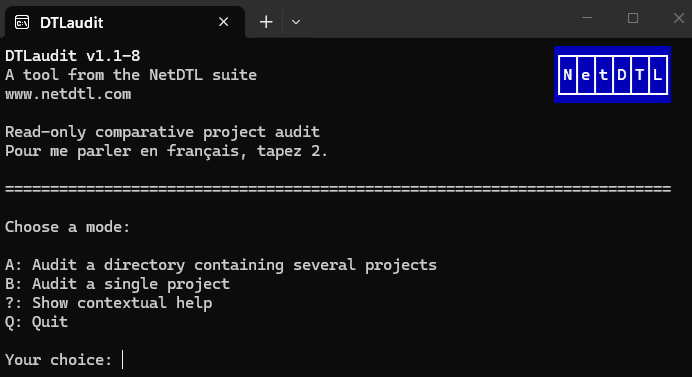Maximize the terminal window
The image size is (692, 377).
coord(633,18)
